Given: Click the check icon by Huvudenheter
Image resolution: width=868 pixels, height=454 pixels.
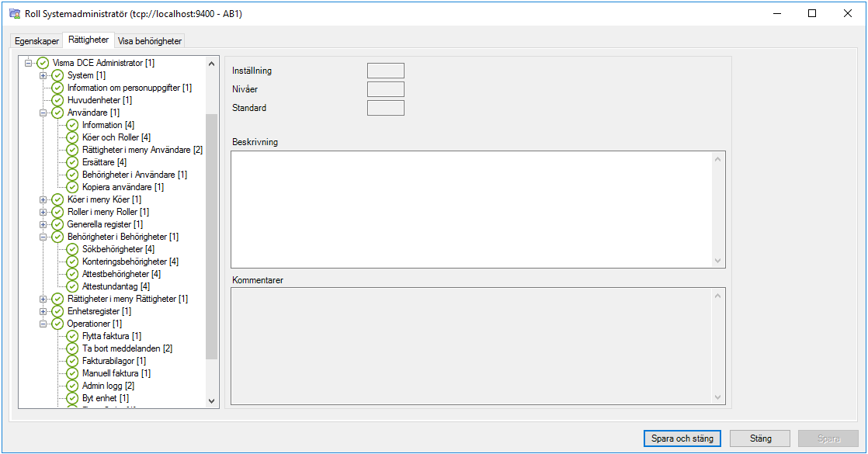Looking at the screenshot, I should pos(57,99).
